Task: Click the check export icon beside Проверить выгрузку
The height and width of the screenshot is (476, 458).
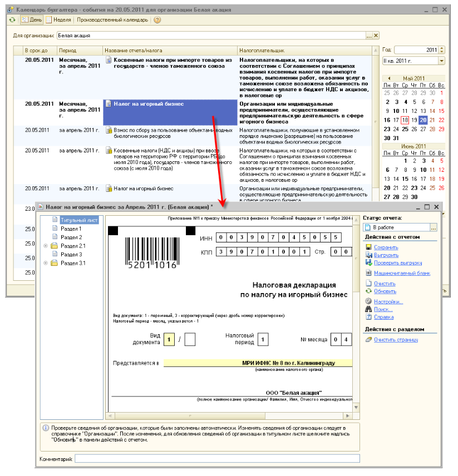Action: 368,262
